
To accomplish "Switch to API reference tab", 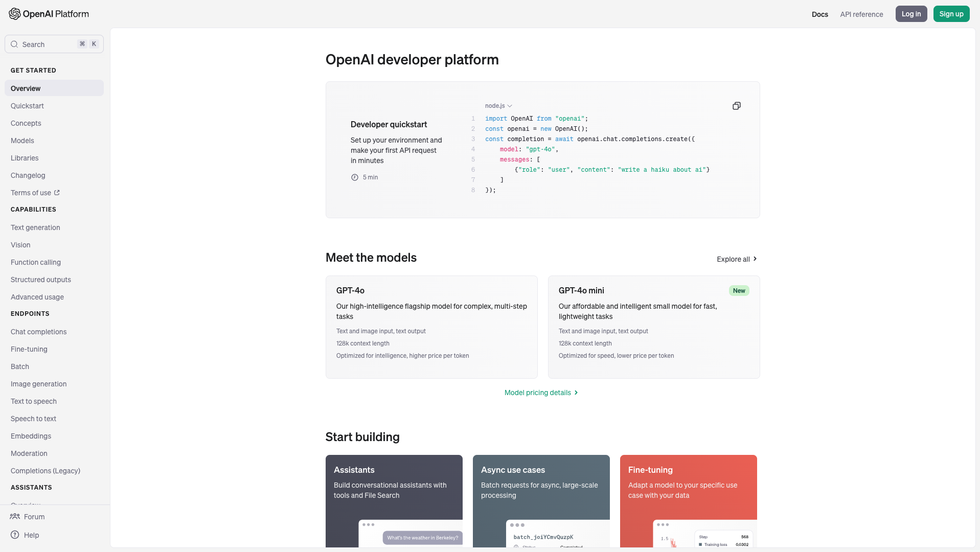I will tap(861, 14).
